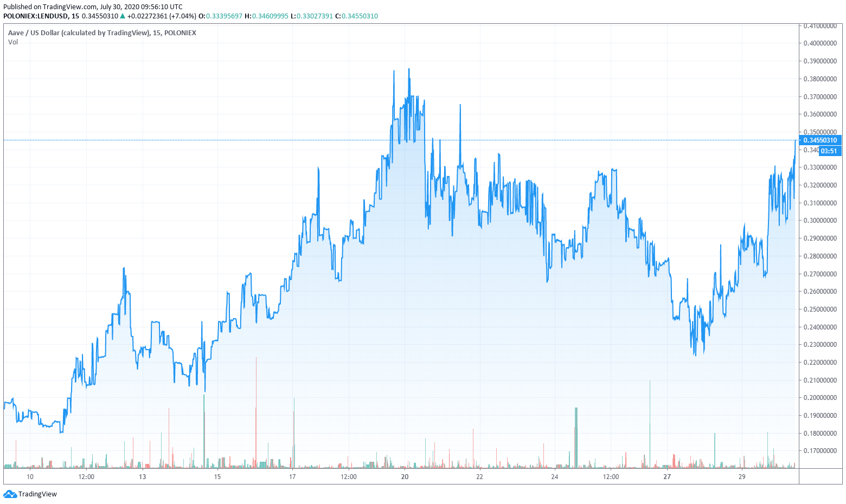Click the 0.33000000 price axis label
Screen dimensions: 846x504
(x=820, y=167)
